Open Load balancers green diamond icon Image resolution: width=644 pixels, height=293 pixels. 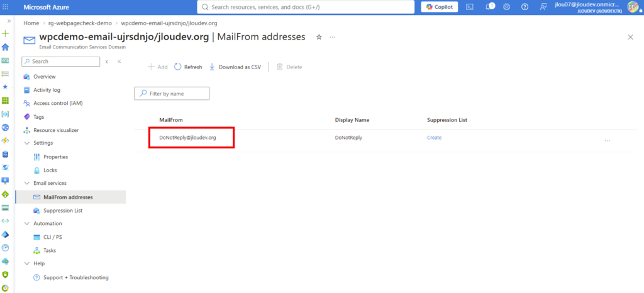point(5,194)
